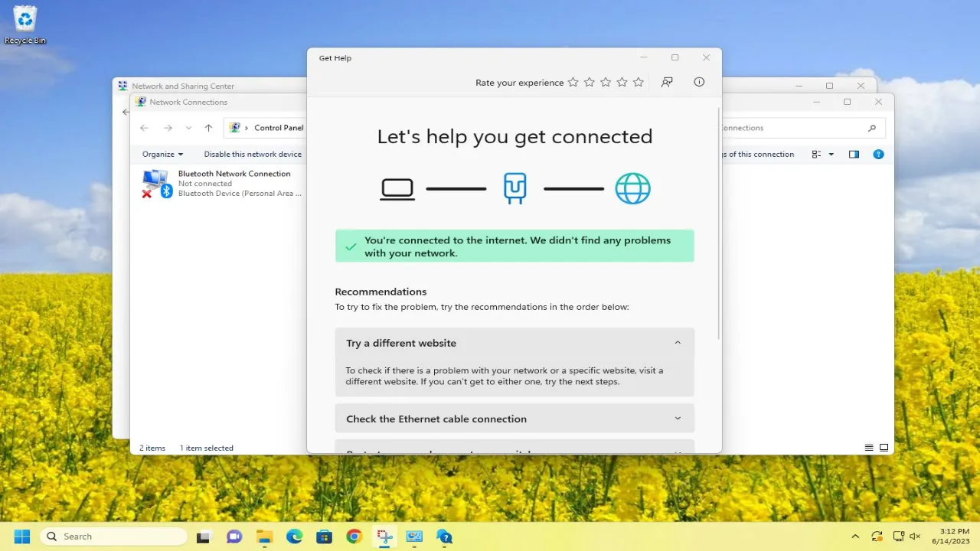Open Chat app from the taskbar
Screen dimensions: 980x551
[234, 536]
